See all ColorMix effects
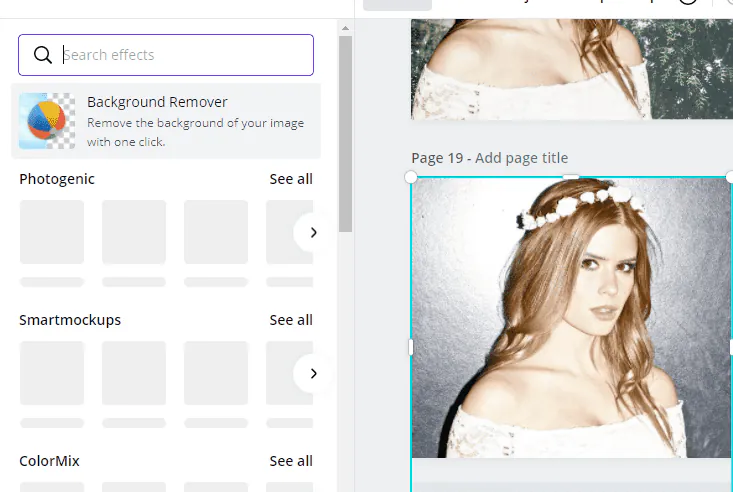Image resolution: width=733 pixels, height=492 pixels. point(291,461)
